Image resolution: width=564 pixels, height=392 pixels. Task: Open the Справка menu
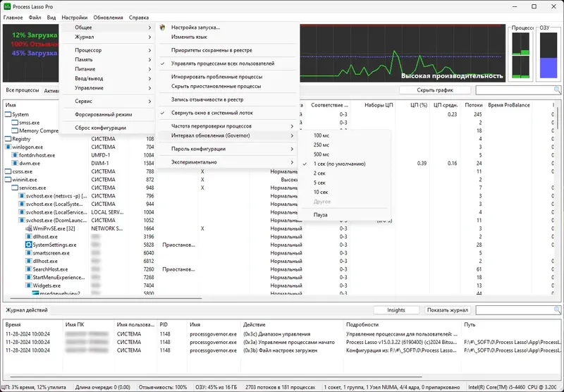click(138, 17)
